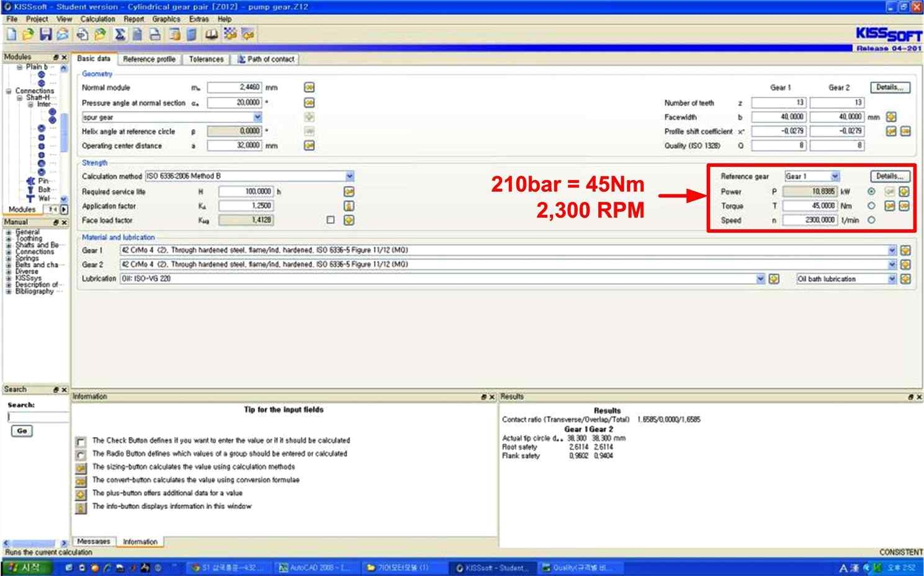Click the plus button next to Facewidth
This screenshot has width=924, height=576.
pos(891,117)
